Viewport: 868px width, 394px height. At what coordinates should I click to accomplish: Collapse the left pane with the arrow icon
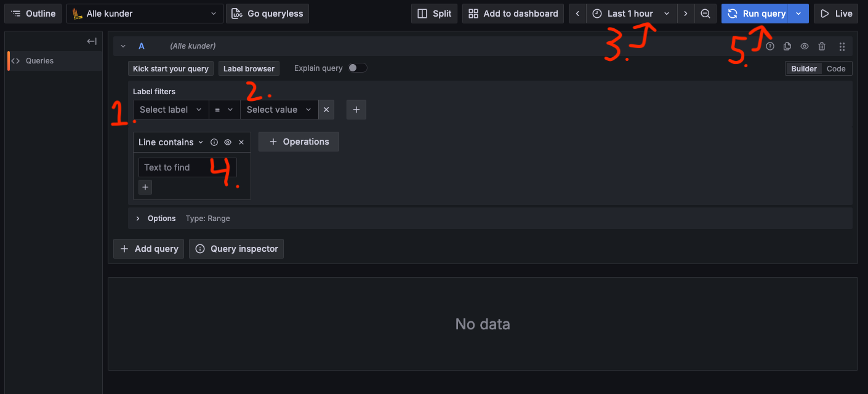click(92, 41)
